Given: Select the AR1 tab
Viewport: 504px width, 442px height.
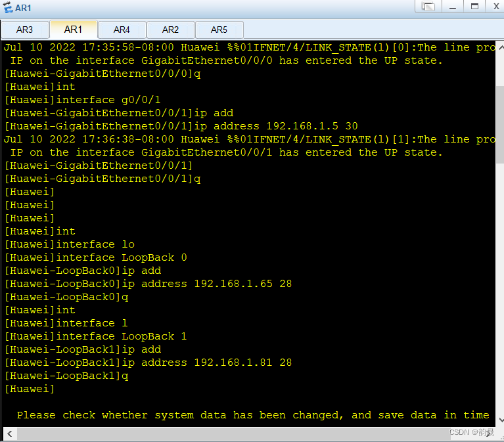Looking at the screenshot, I should tap(73, 30).
